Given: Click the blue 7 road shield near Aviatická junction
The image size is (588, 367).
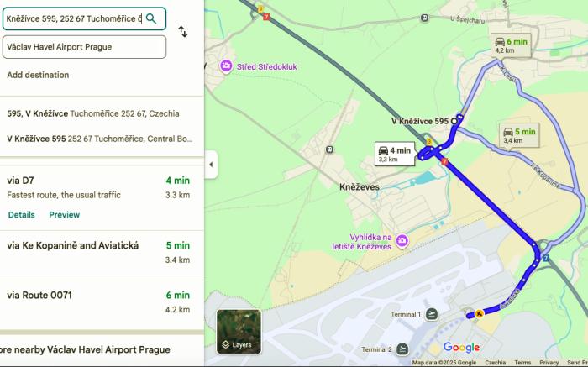Looking at the screenshot, I should pos(546,258).
